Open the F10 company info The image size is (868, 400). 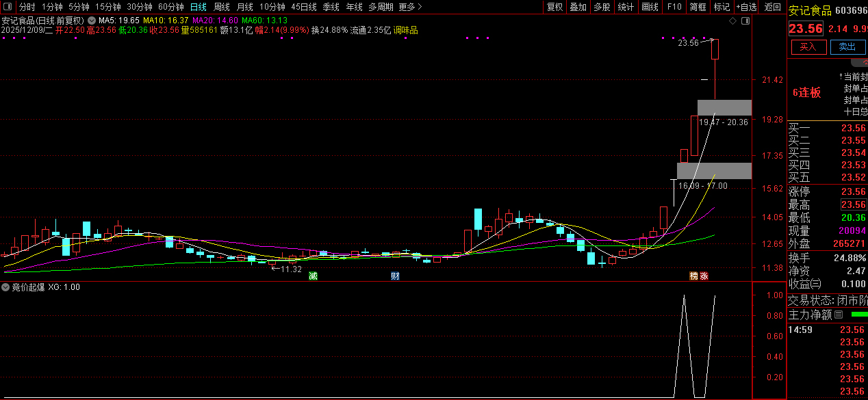pyautogui.click(x=674, y=7)
